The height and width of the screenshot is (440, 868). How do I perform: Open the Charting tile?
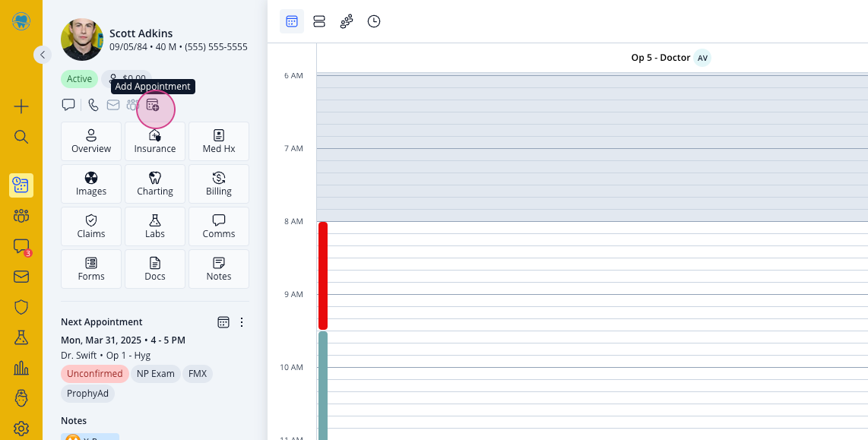tap(155, 185)
